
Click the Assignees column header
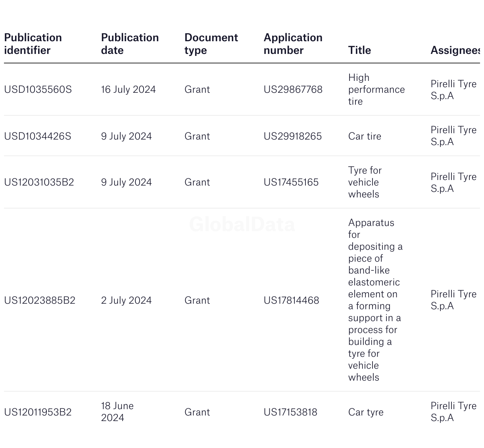[x=455, y=50]
